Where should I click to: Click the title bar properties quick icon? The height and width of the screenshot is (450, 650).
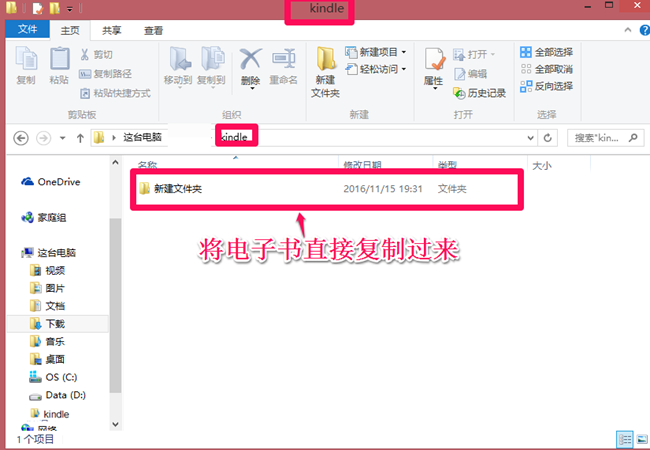click(x=38, y=8)
